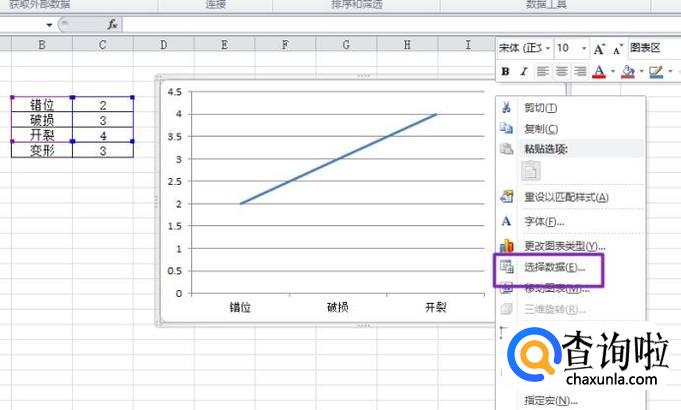Open 更改图表类型(Y)... menu entry
Screen dimensions: 681x410
564,246
